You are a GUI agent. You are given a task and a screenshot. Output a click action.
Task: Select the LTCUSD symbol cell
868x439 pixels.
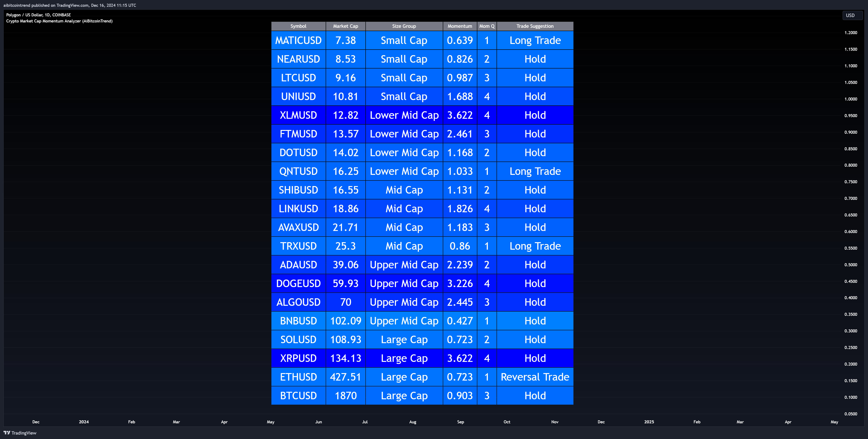(x=298, y=78)
